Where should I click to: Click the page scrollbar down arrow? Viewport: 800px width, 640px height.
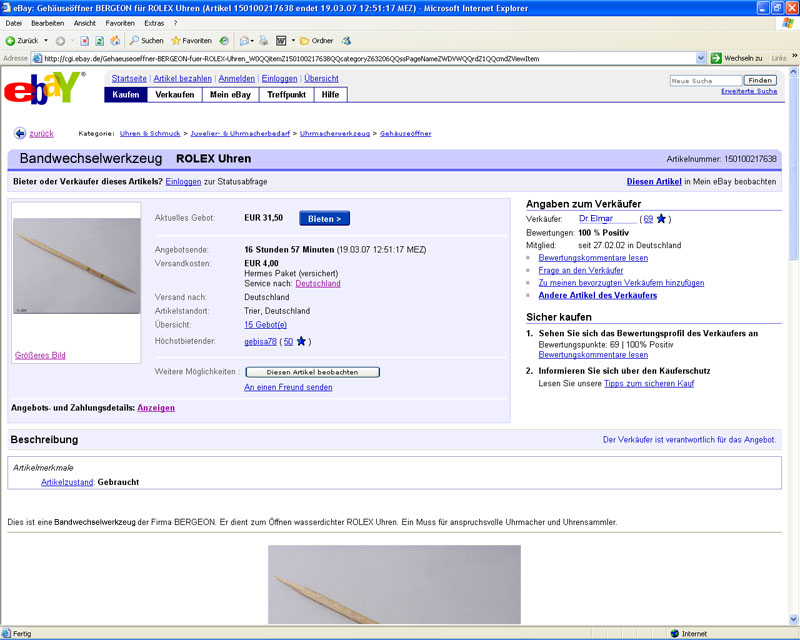click(x=793, y=619)
